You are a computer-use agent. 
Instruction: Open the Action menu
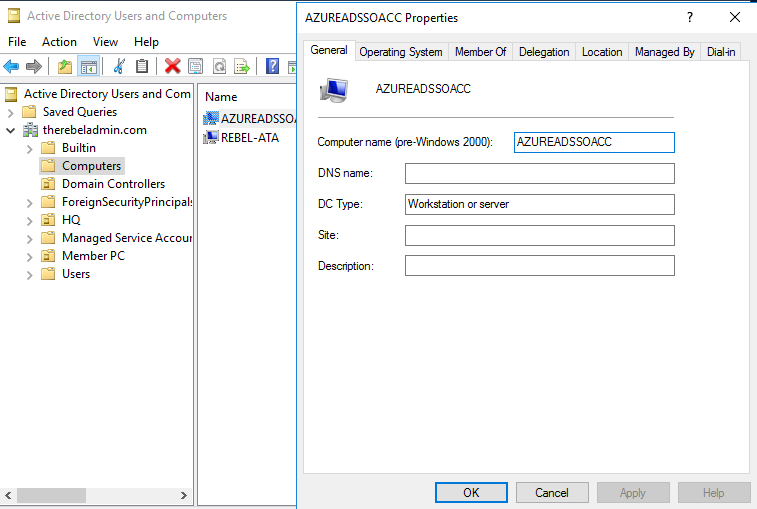pos(59,42)
